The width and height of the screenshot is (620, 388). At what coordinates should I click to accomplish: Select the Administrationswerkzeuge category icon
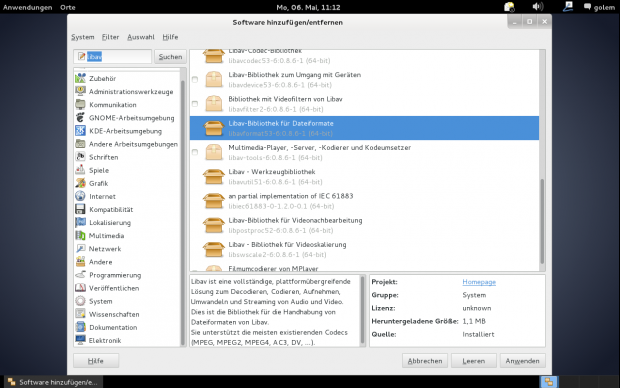[80, 91]
